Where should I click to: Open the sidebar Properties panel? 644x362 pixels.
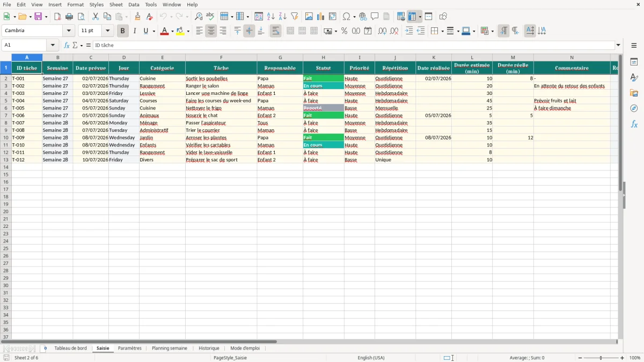634,62
